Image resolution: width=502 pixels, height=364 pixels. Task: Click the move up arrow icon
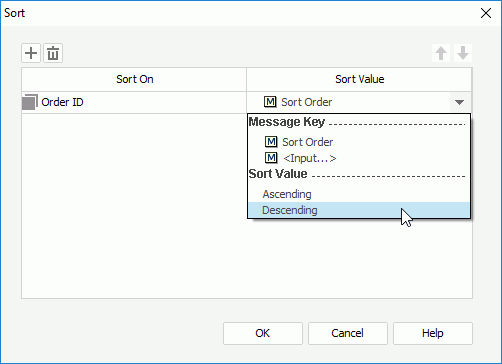(x=441, y=53)
